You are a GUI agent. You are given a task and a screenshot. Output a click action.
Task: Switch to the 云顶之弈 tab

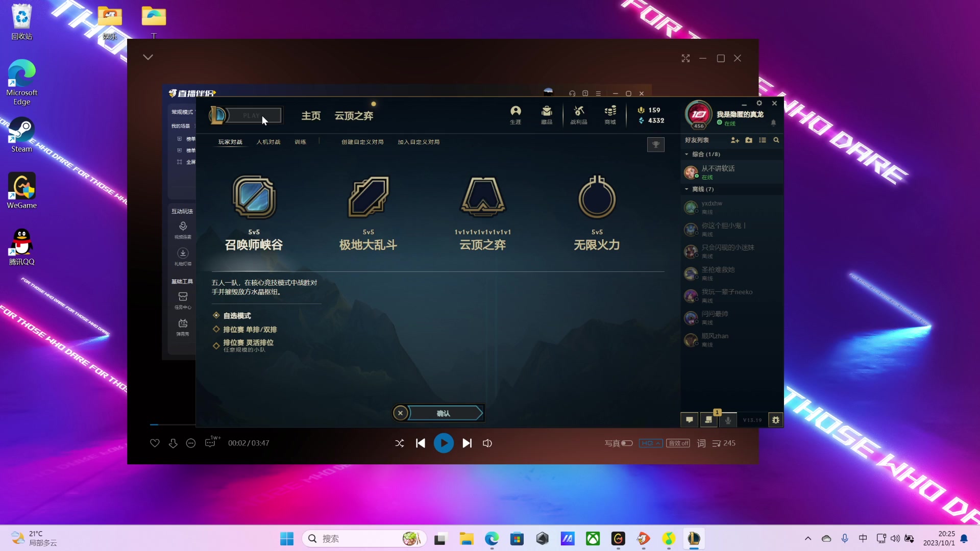(354, 115)
